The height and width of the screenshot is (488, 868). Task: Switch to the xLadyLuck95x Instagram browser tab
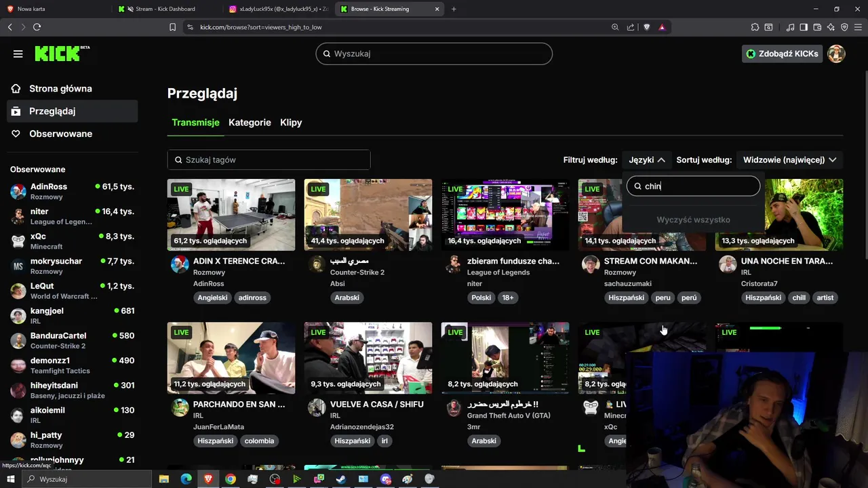(278, 9)
